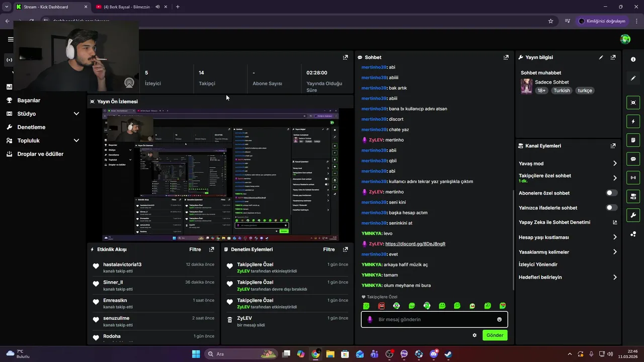
Task: Open the discord.gg invite link in chat
Action: [x=415, y=244]
